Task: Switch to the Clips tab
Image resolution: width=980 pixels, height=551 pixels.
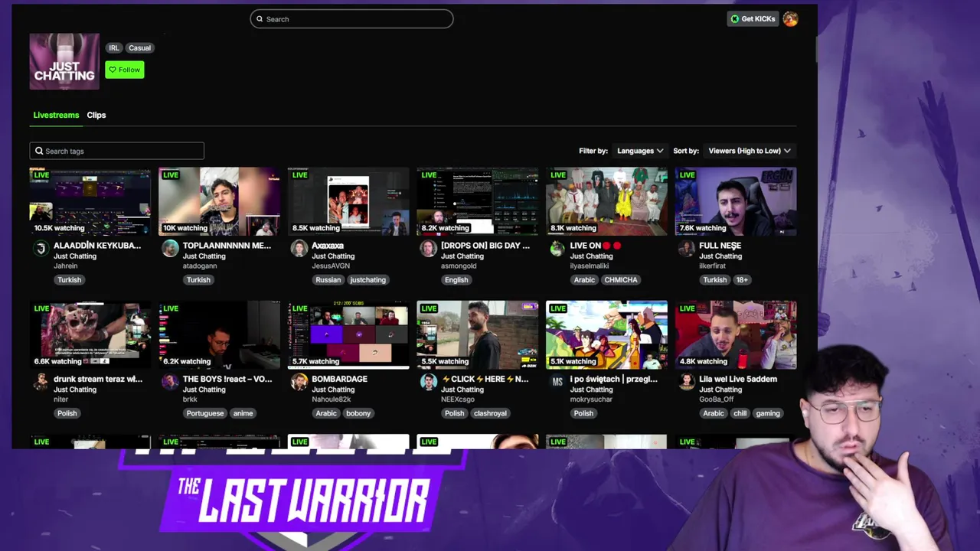Action: 96,115
